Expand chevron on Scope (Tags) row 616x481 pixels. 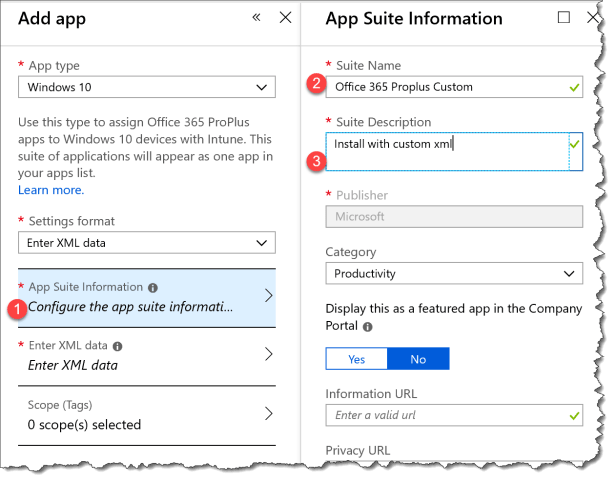(268, 413)
